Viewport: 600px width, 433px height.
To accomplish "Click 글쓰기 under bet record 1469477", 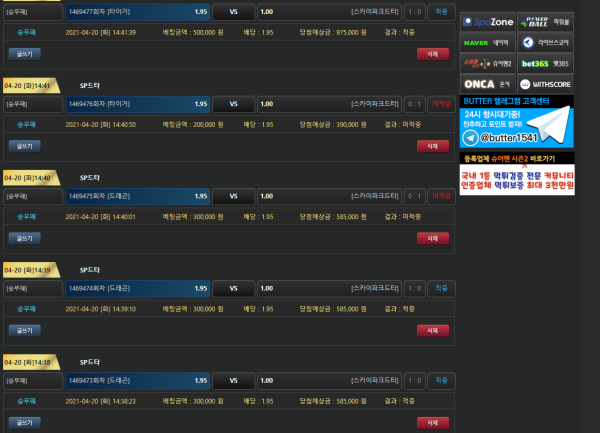I will pyautogui.click(x=25, y=54).
